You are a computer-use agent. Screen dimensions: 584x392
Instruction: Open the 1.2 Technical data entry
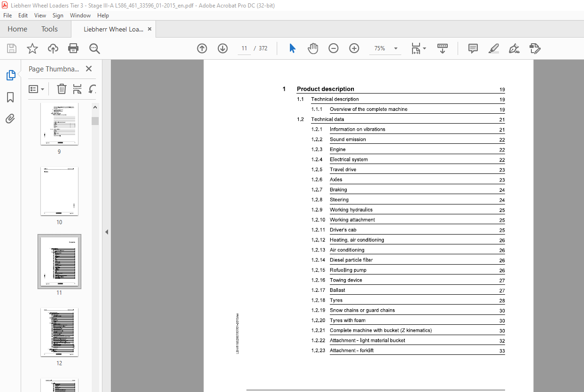(327, 119)
